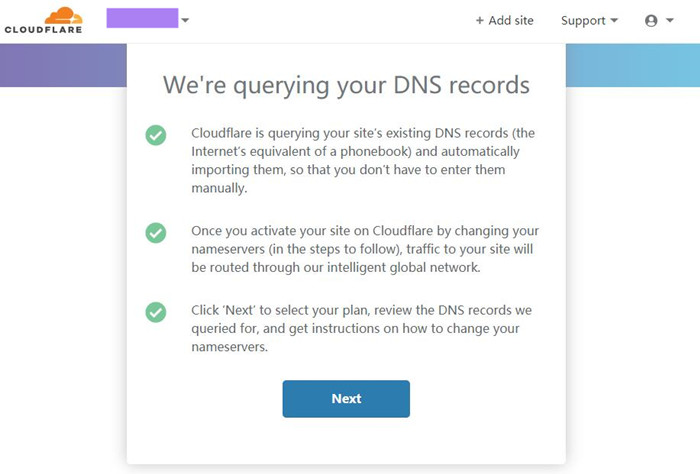This screenshot has height=474, width=700.
Task: Click the paragraph about querying existing DNS records
Action: (x=363, y=160)
